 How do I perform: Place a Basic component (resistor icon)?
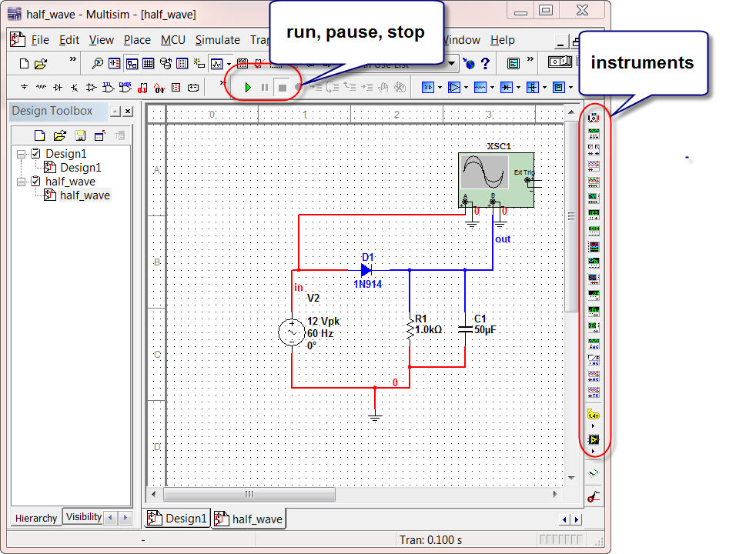41,87
